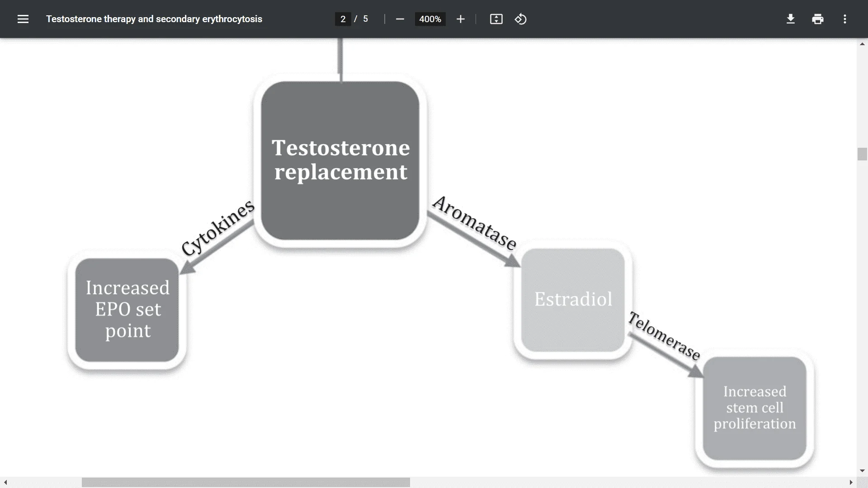Image resolution: width=868 pixels, height=488 pixels.
Task: Click the total page count '5'
Action: (365, 19)
